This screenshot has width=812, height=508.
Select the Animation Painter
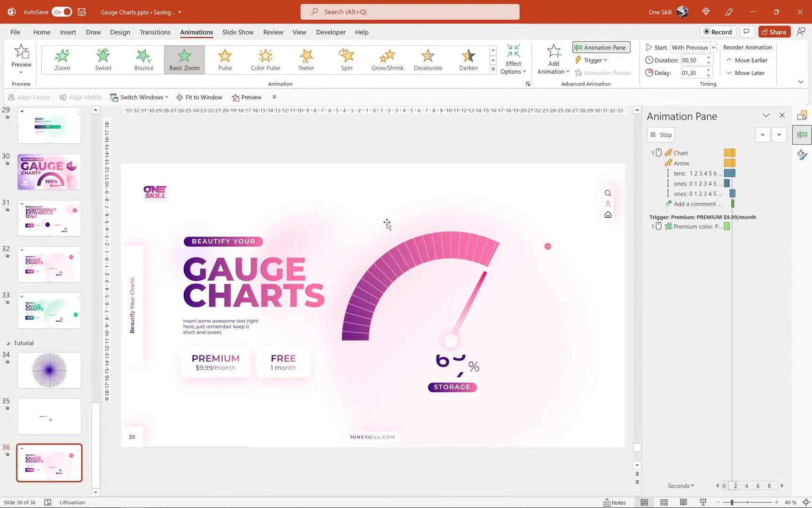click(x=603, y=73)
